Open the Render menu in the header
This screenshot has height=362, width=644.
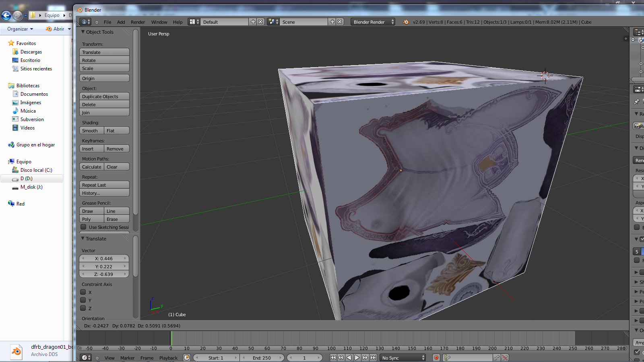click(x=138, y=22)
